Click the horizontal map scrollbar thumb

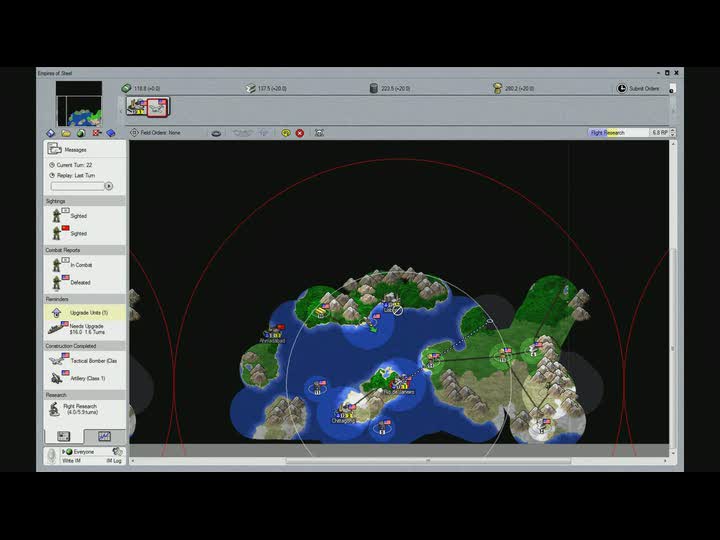(x=428, y=461)
